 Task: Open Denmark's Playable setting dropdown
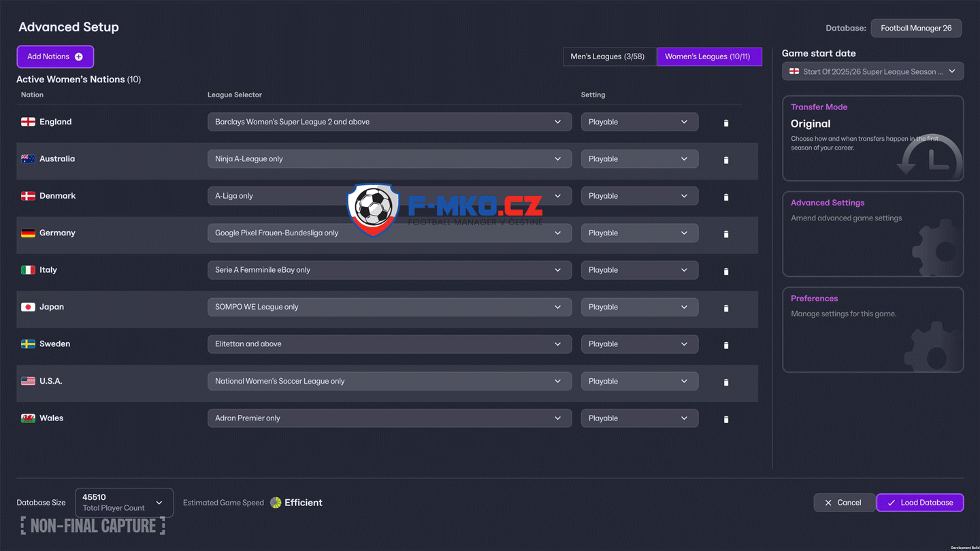click(x=640, y=196)
